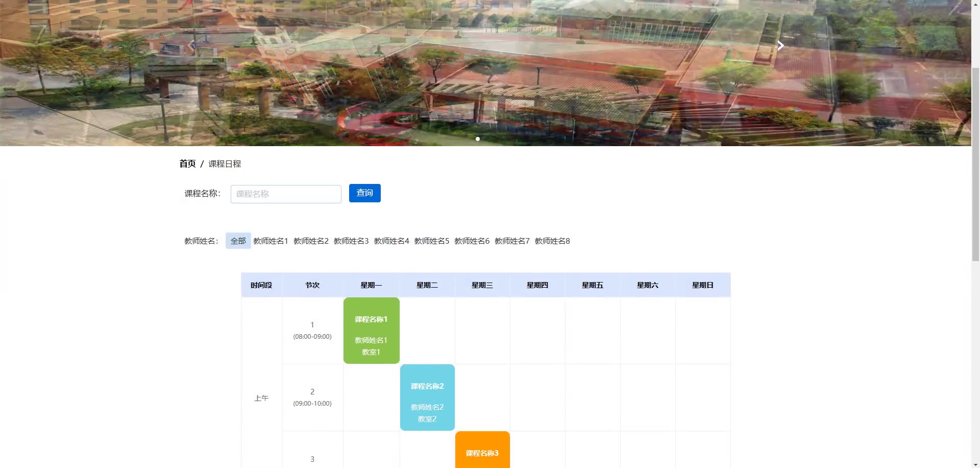Click the 星期二 column header
The image size is (980, 468).
point(427,285)
